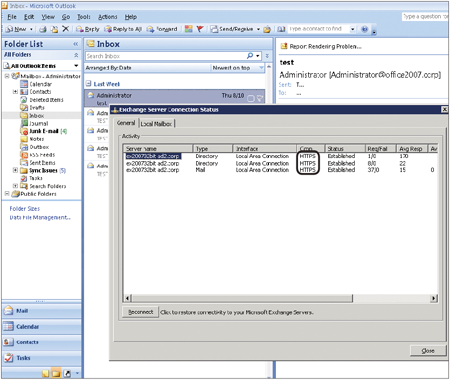Viewport: 450px width, 380px height.
Task: Click the New mail button
Action: coord(16,29)
